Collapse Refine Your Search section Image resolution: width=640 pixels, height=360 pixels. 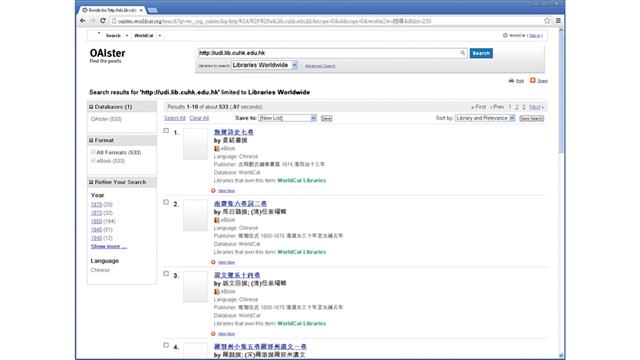pos(91,182)
